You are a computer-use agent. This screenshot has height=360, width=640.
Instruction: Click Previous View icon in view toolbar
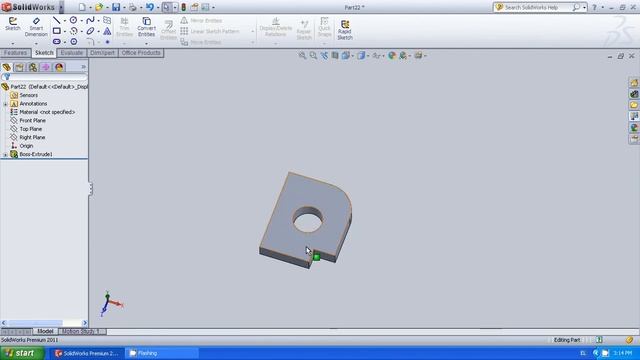point(324,56)
